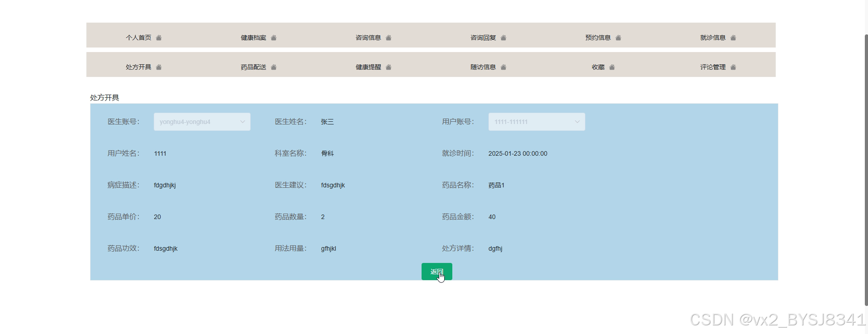Click the icon beside 健康档案
868x334 pixels.
point(274,38)
